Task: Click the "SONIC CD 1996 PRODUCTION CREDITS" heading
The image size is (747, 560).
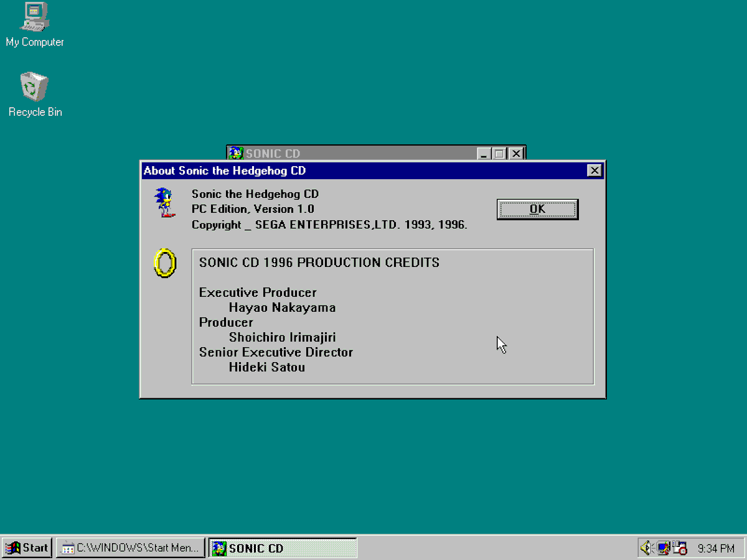Action: pos(319,263)
